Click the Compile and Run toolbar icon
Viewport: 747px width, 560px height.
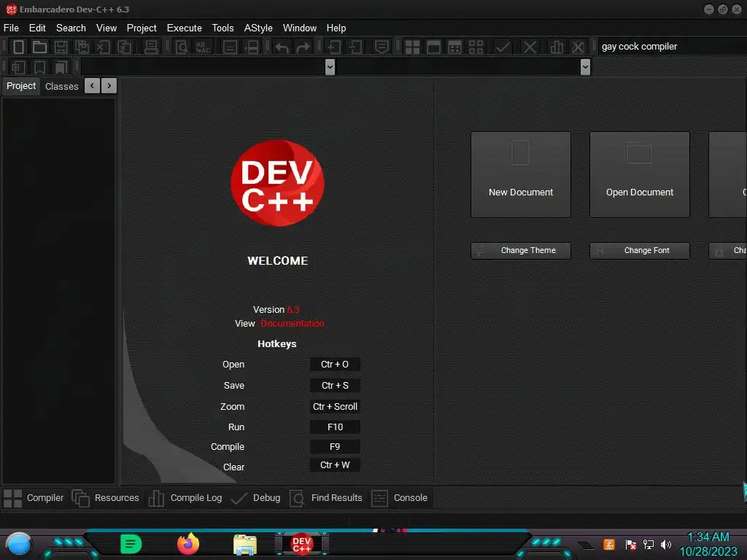point(455,47)
